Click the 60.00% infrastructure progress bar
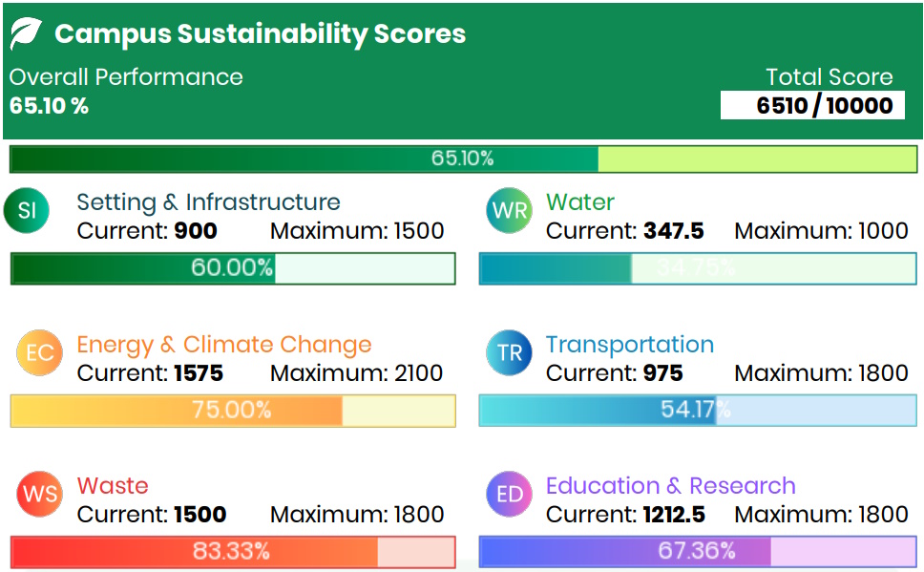The image size is (924, 572). coord(233,268)
